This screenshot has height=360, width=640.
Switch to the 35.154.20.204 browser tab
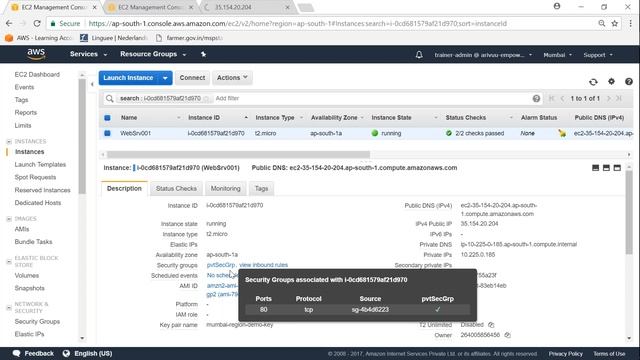tap(247, 7)
